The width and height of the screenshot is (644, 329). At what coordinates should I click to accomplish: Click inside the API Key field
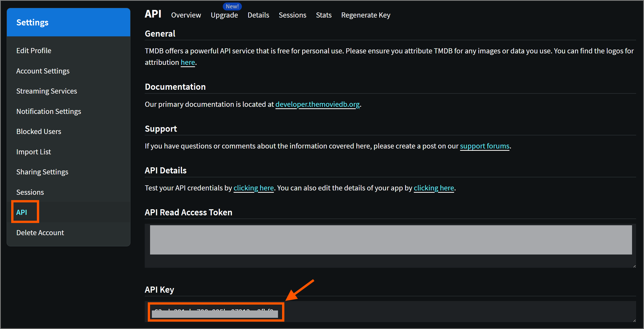point(390,311)
